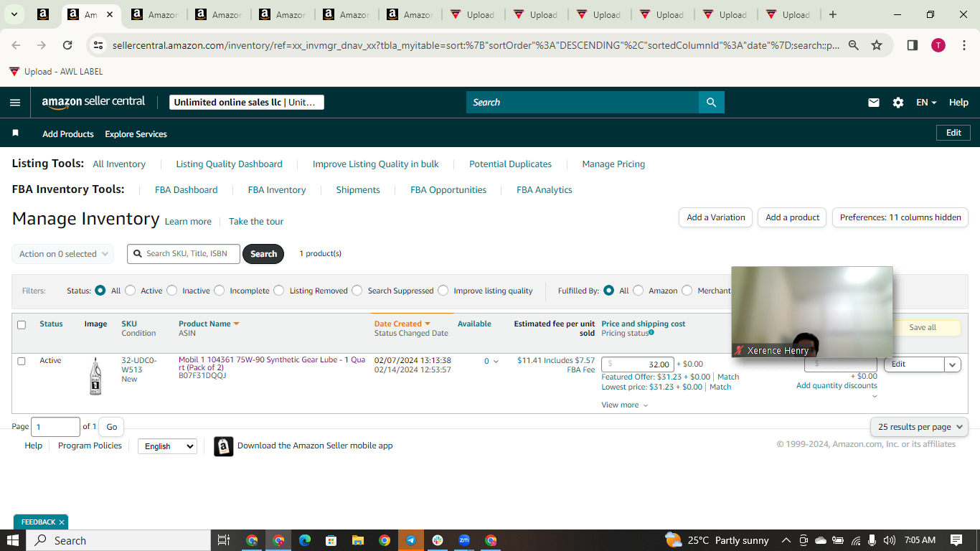Image resolution: width=980 pixels, height=551 pixels.
Task: Bookmark this page with the star icon
Action: click(x=877, y=45)
